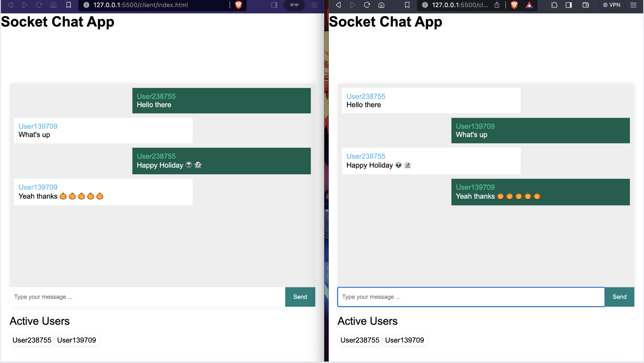Click Send in the right chat window
644x363 pixels.
point(619,297)
